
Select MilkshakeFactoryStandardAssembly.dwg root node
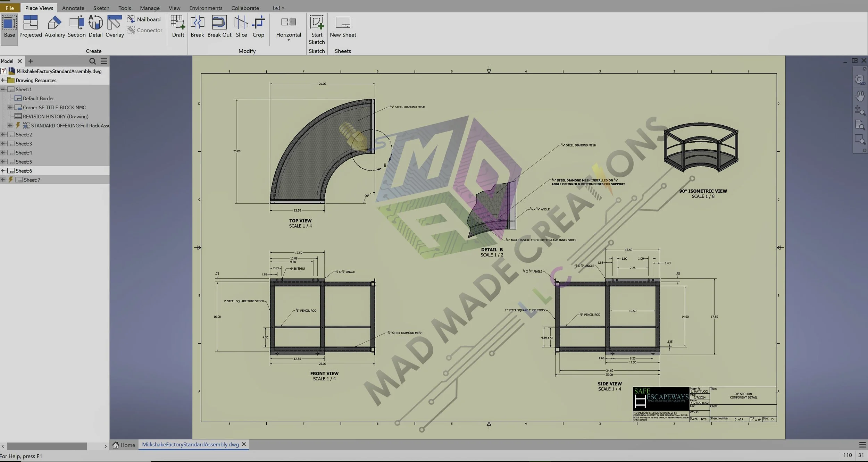point(55,71)
